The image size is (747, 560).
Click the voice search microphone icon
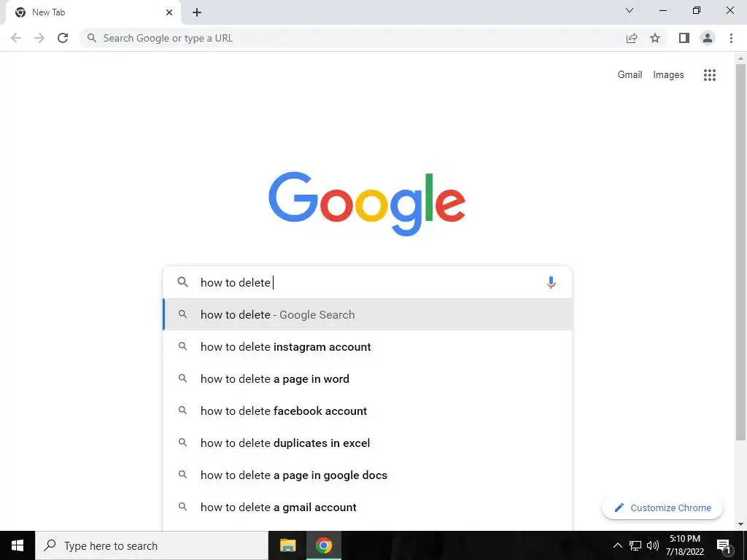pyautogui.click(x=551, y=282)
